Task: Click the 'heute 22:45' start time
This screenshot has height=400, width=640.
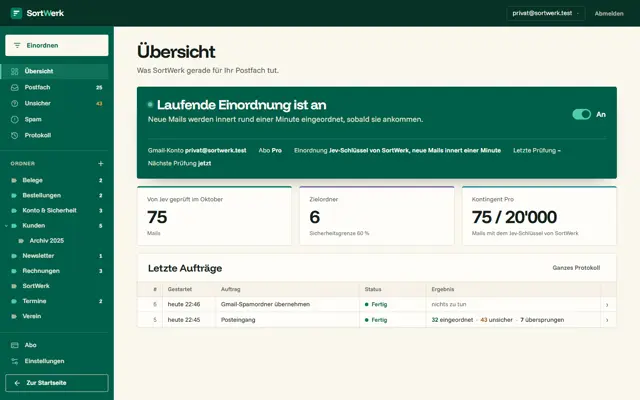Action: click(x=184, y=320)
